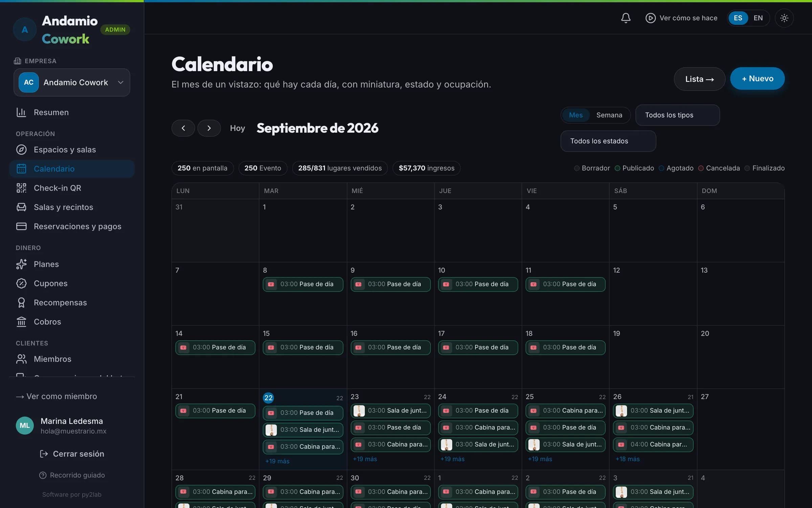Click the Hoy button
812x508 pixels.
(237, 128)
